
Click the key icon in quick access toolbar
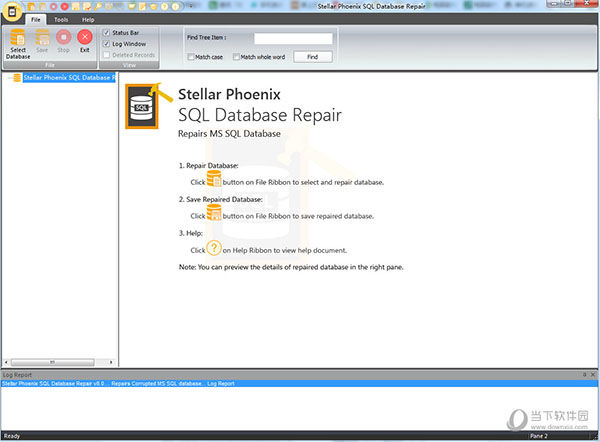[98, 7]
